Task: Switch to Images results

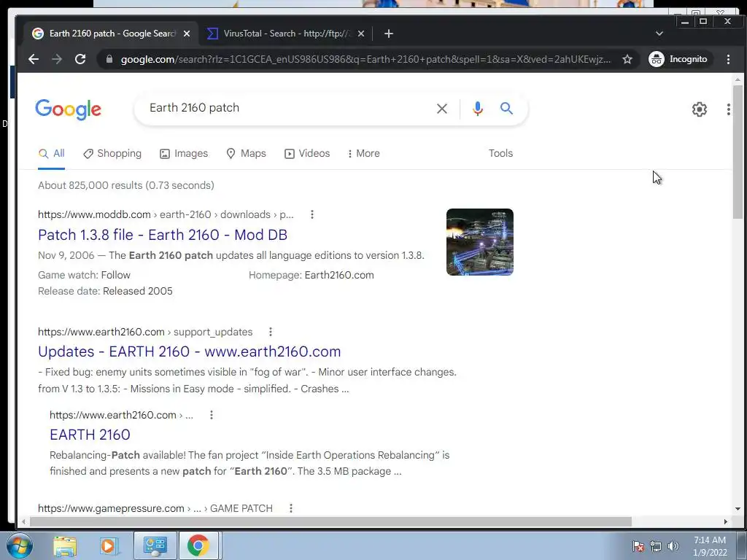Action: click(x=184, y=154)
